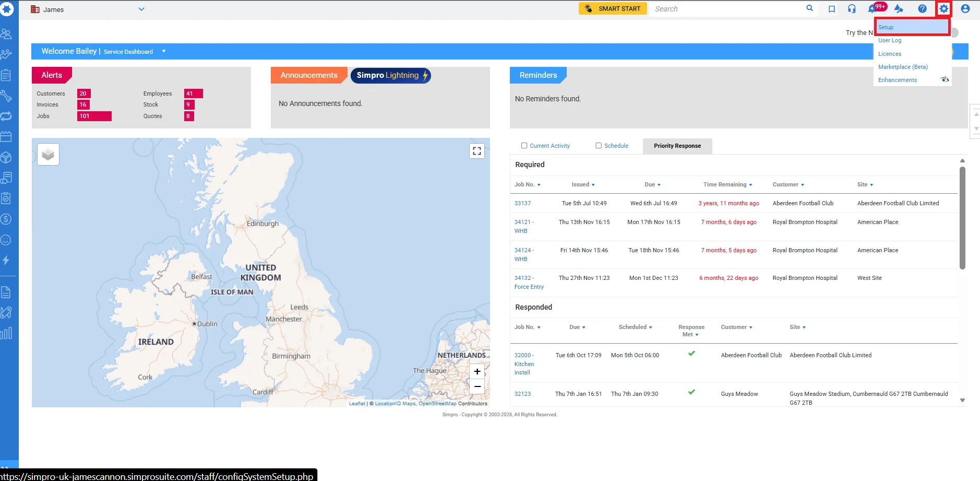The image size is (980, 481).
Task: Open the Leads chart sidebar icon
Action: [x=6, y=54]
